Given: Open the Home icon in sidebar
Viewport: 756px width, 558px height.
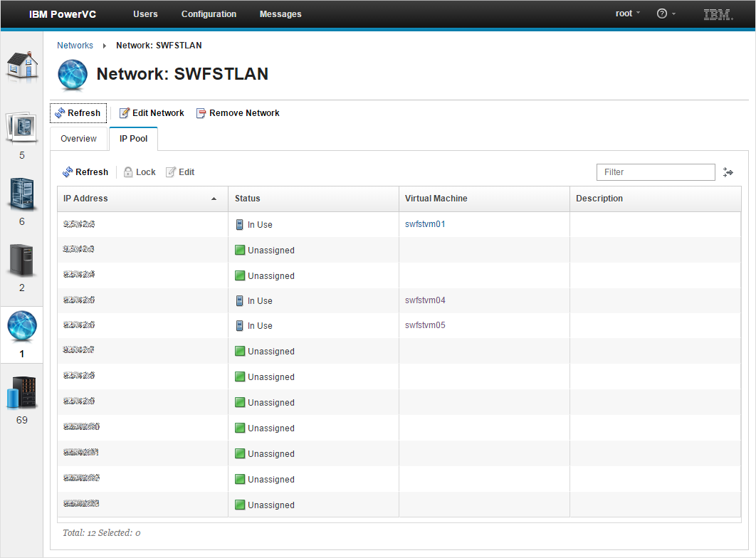Looking at the screenshot, I should [22, 65].
